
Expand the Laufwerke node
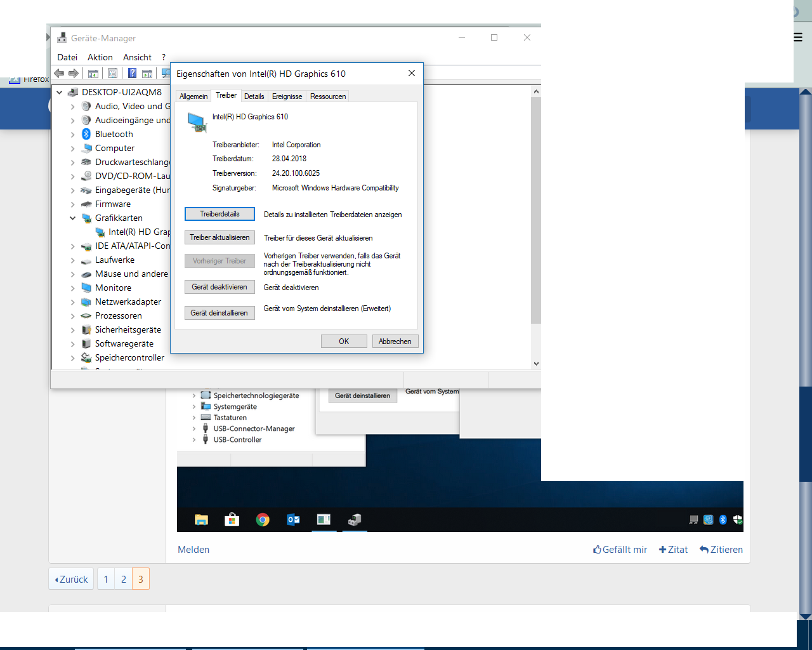coord(73,260)
